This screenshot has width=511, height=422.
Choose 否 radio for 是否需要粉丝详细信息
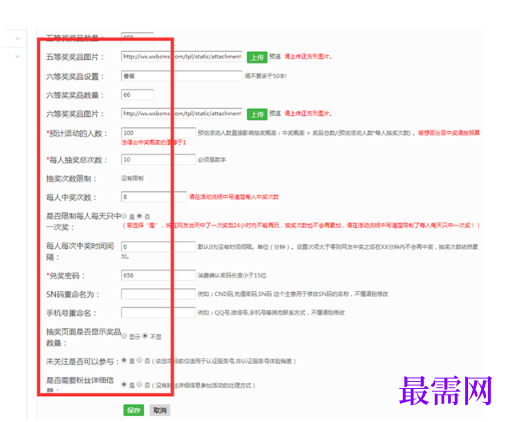tap(139, 384)
